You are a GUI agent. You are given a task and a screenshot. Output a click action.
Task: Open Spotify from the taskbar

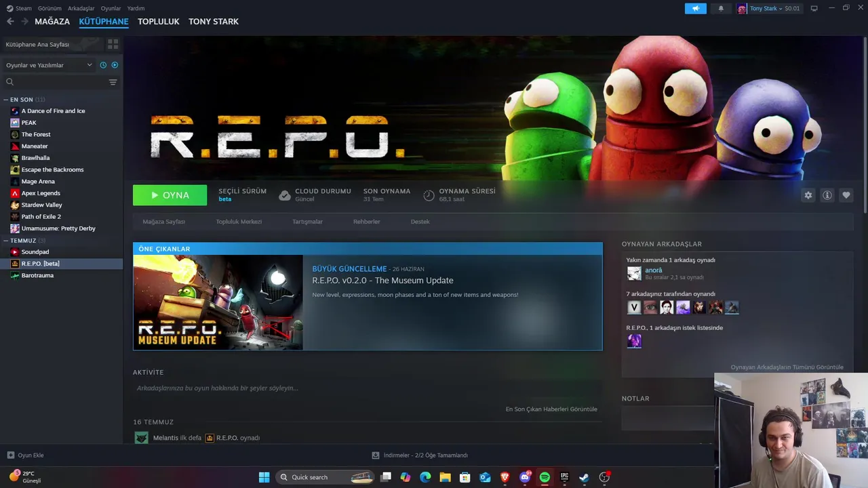click(x=545, y=477)
